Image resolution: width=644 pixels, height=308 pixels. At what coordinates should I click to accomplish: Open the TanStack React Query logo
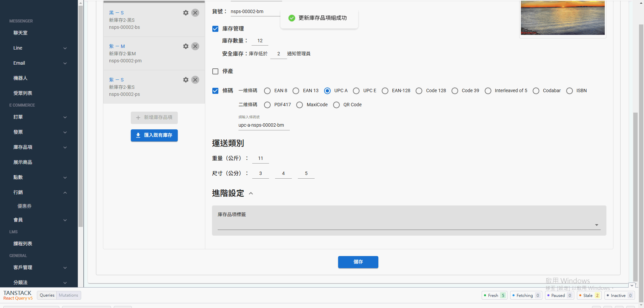point(18,295)
